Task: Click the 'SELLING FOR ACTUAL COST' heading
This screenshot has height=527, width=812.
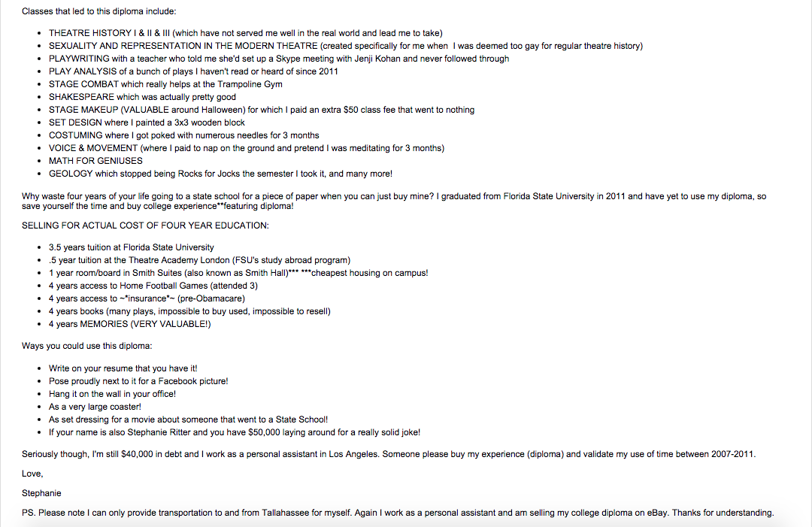Action: click(x=145, y=226)
